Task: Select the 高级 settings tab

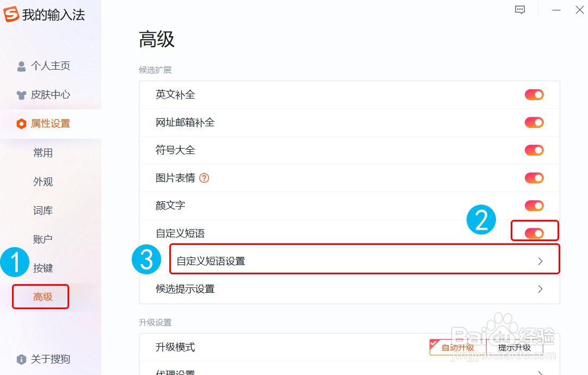Action: (x=43, y=297)
